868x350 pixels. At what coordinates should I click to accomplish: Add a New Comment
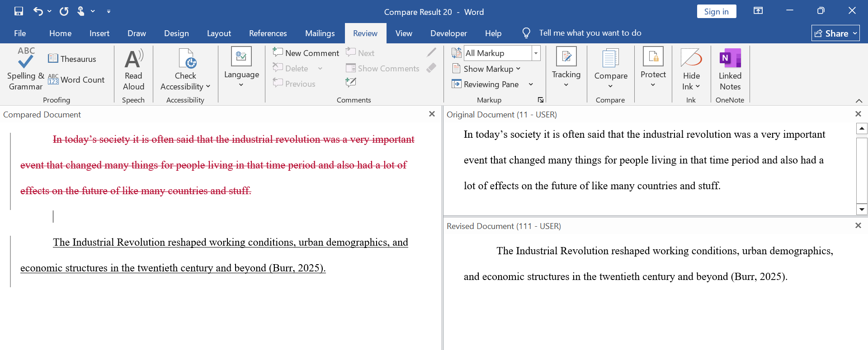pyautogui.click(x=306, y=53)
